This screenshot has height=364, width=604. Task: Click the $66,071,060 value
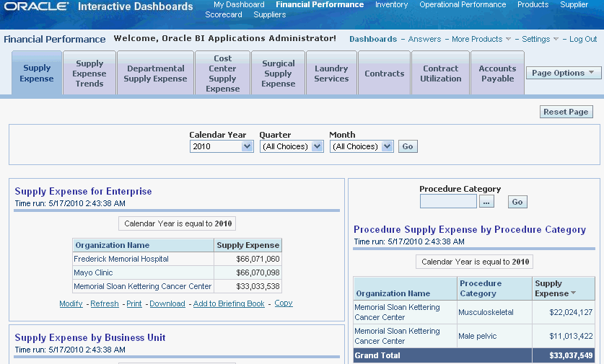point(258,259)
